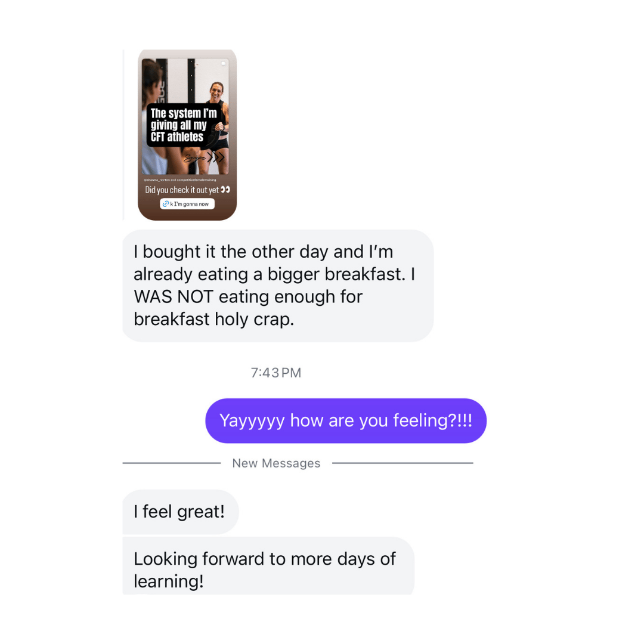This screenshot has width=644, height=644.
Task: Tap the eyes emoji in story caption
Action: 225,190
